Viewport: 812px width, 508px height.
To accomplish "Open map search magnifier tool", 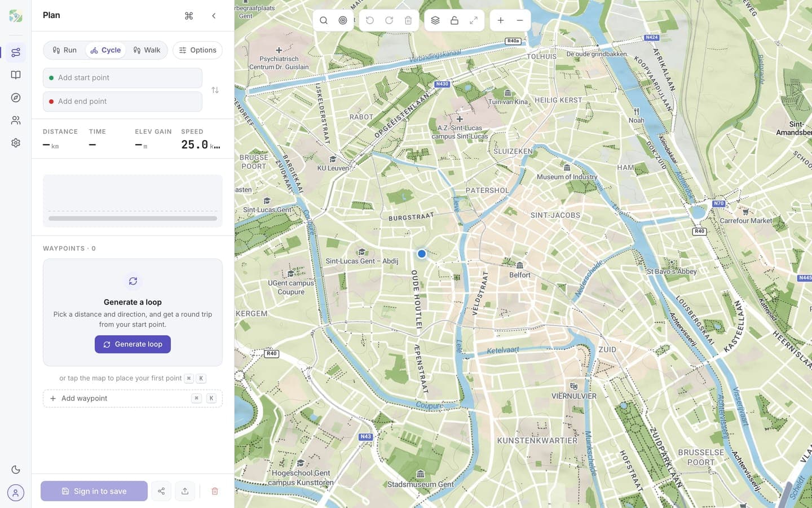I will pos(324,20).
